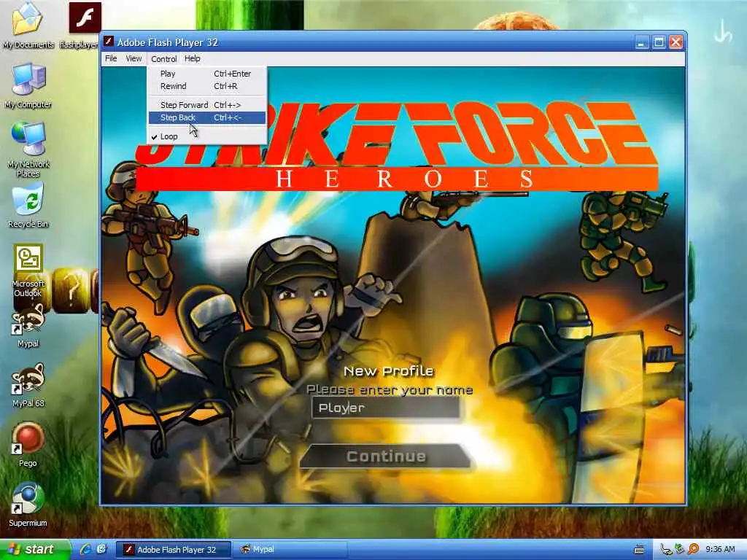Choose Rewind in the Control menu
The height and width of the screenshot is (560, 747).
pos(206,86)
